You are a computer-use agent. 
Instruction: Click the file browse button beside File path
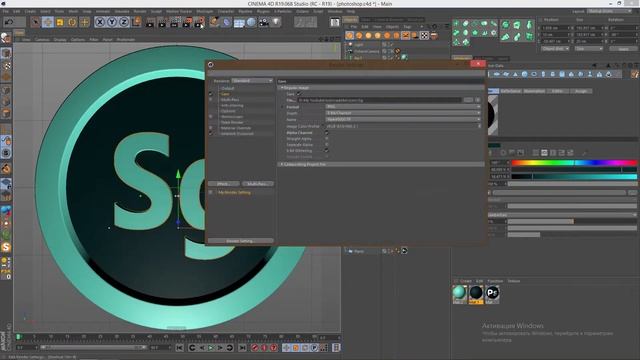click(x=468, y=100)
